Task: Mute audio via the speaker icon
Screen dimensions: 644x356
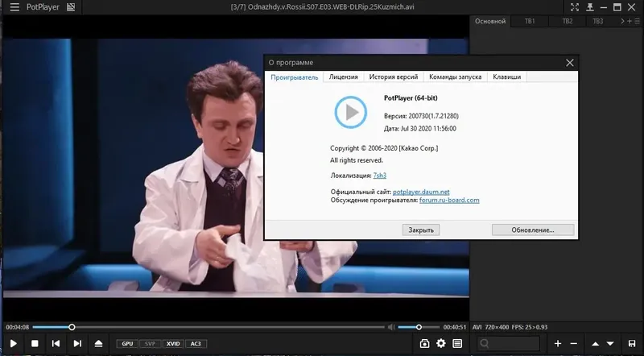Action: click(391, 327)
